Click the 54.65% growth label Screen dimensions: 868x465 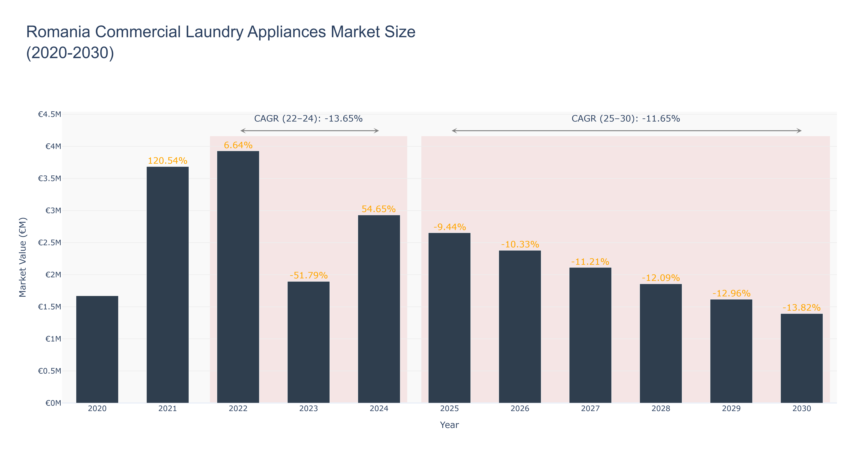(x=379, y=209)
